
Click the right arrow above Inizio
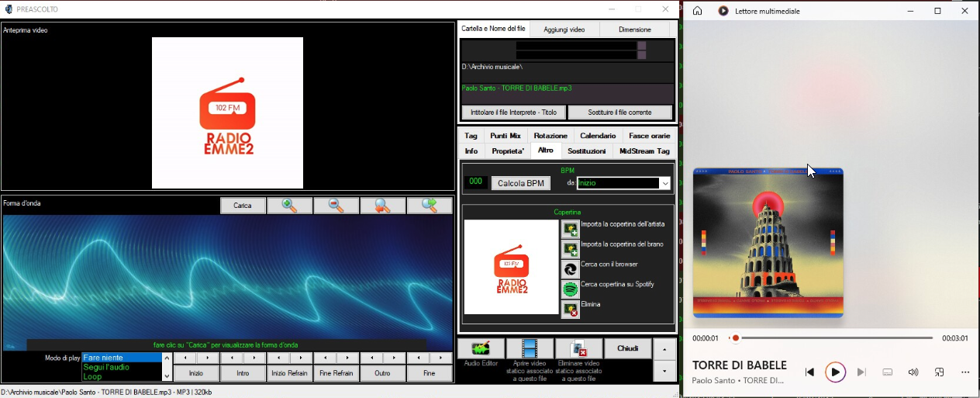coord(208,358)
